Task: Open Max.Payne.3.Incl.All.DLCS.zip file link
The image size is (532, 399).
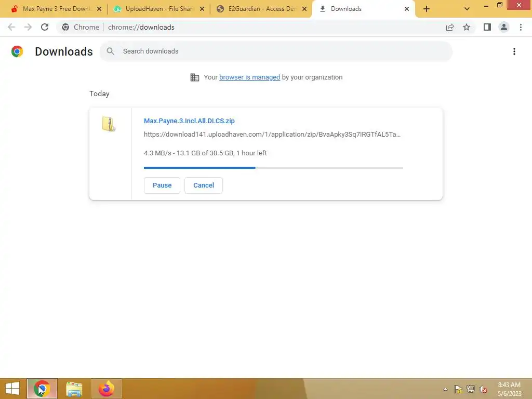Action: [x=189, y=121]
